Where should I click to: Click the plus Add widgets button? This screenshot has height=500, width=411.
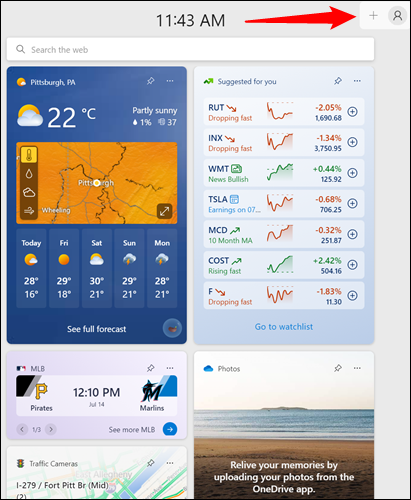(373, 15)
